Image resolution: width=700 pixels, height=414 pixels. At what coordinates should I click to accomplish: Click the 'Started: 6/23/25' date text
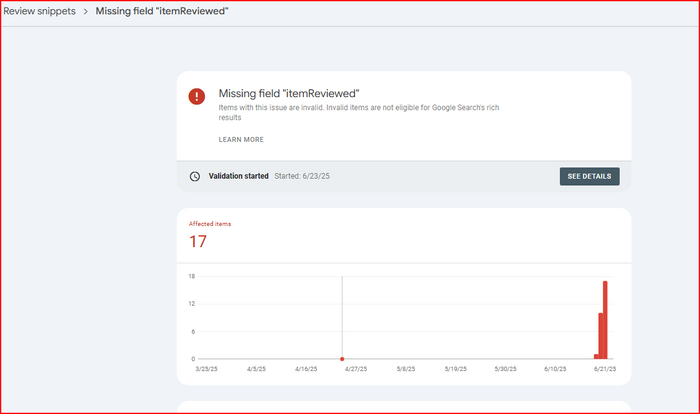point(302,176)
